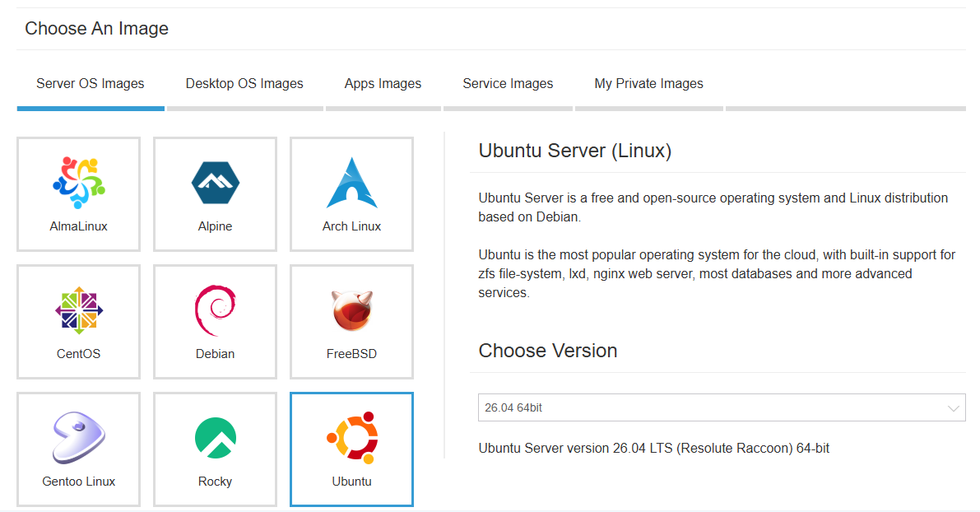
Task: Open the Service Images tab
Action: [509, 84]
